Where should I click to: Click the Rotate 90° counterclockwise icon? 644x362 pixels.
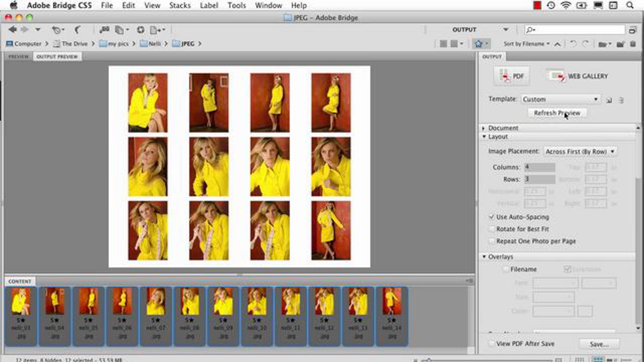572,44
